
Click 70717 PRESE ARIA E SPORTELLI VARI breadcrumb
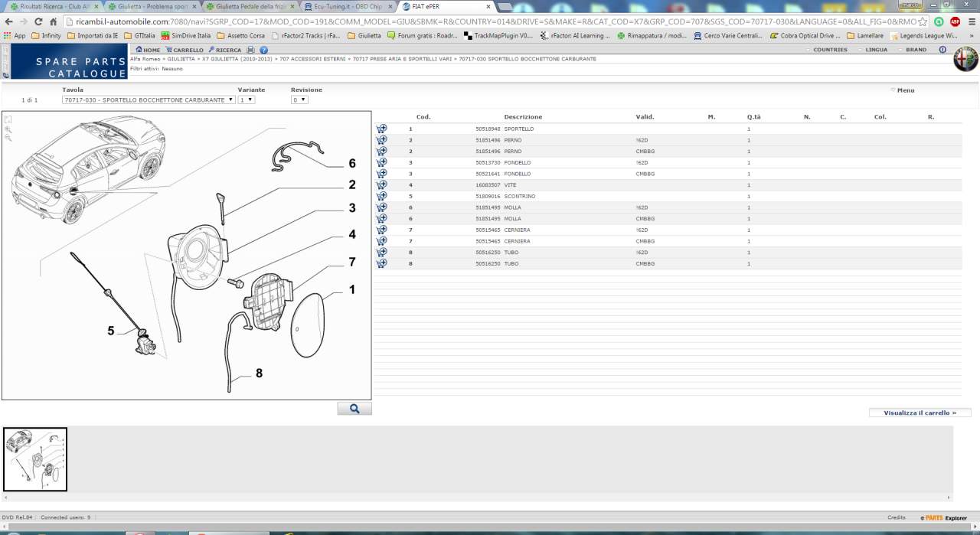click(403, 59)
